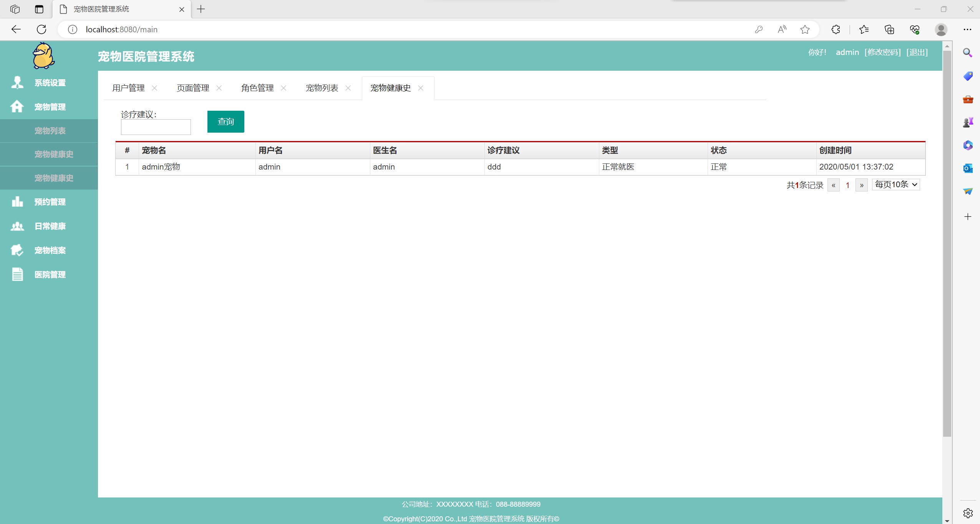This screenshot has height=524, width=980.
Task: Open the Favorites list icon
Action: (x=864, y=29)
